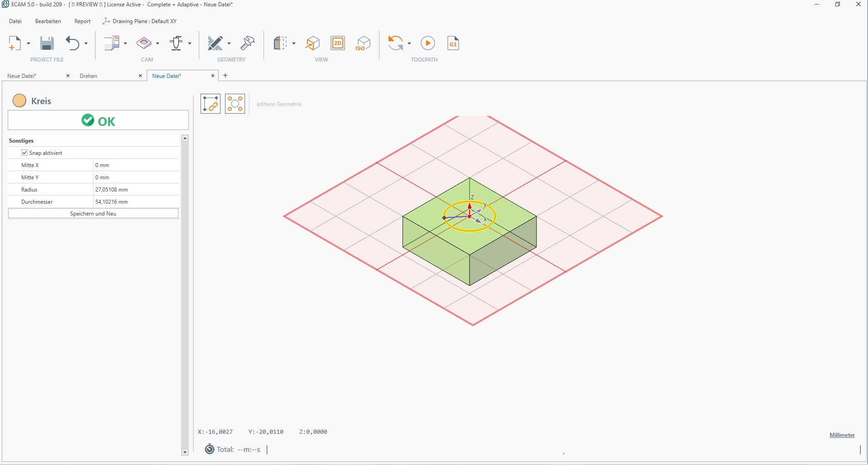
Task: Open the G1 G-code output icon
Action: click(453, 43)
